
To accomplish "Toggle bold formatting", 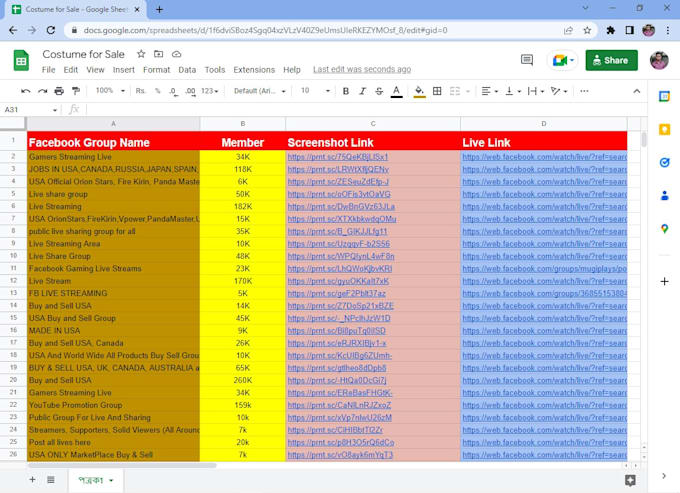I will coord(346,91).
